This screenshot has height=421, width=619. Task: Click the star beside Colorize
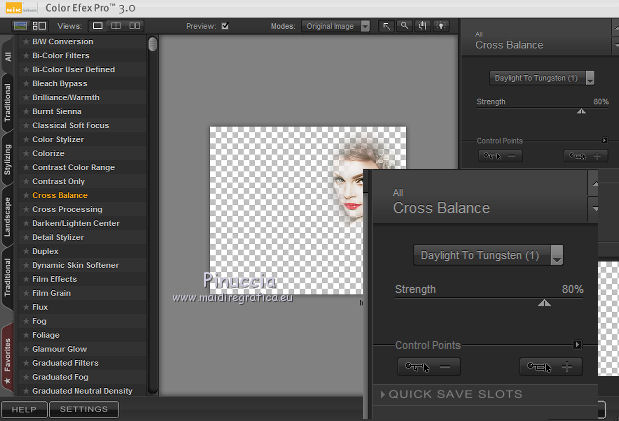[26, 154]
